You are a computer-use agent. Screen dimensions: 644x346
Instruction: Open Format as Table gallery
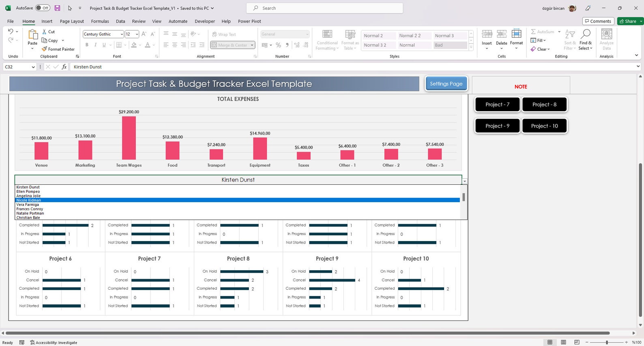(350, 40)
